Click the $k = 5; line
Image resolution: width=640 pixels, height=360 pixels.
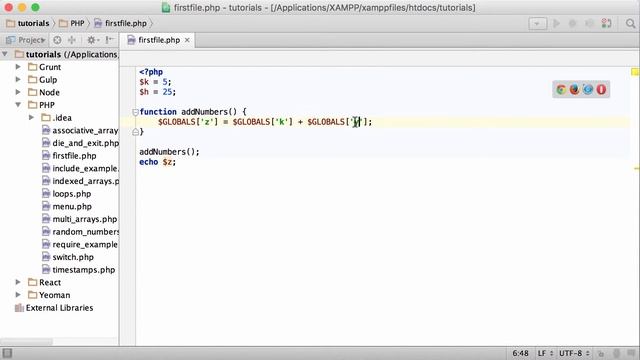point(155,82)
